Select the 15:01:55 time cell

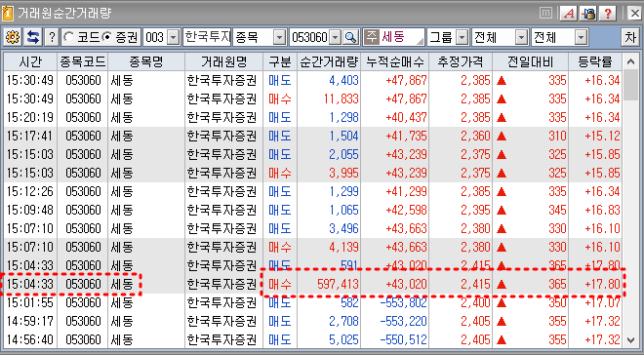point(30,302)
